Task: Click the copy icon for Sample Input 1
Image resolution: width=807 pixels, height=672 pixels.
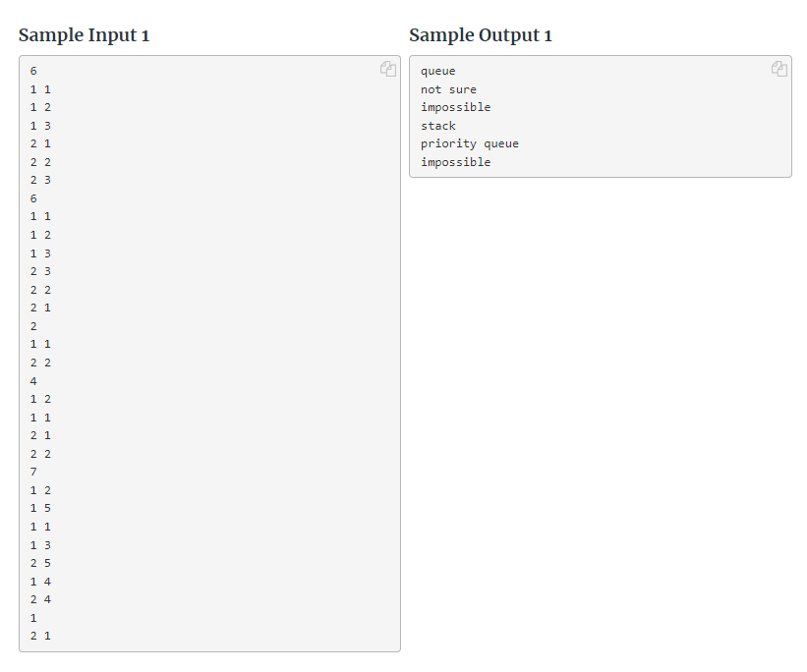Action: 388,69
